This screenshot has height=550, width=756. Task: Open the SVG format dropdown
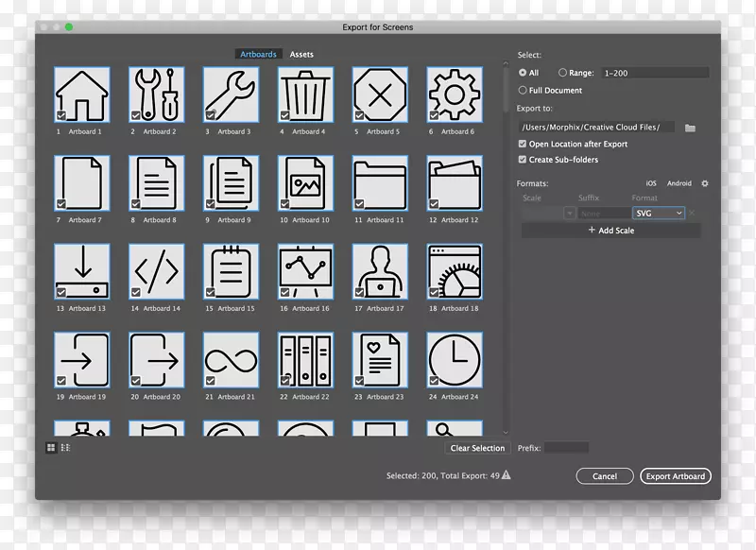[659, 214]
